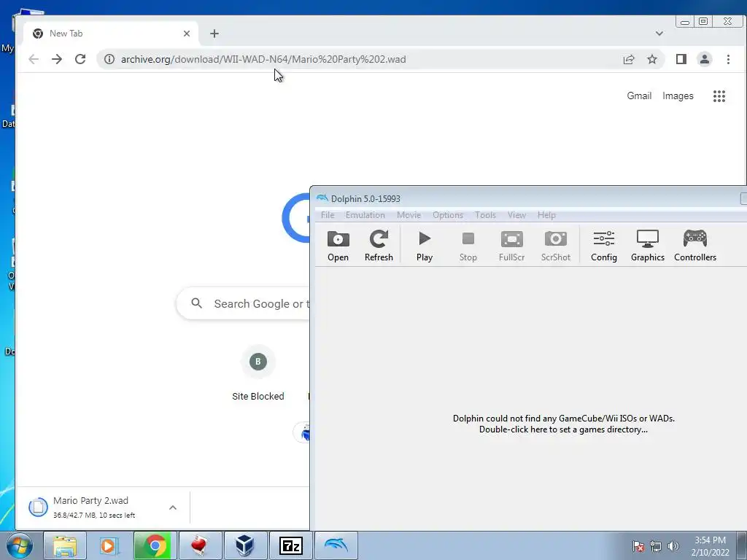Open a new Chrome tab
This screenshot has width=747, height=560.
click(x=214, y=34)
